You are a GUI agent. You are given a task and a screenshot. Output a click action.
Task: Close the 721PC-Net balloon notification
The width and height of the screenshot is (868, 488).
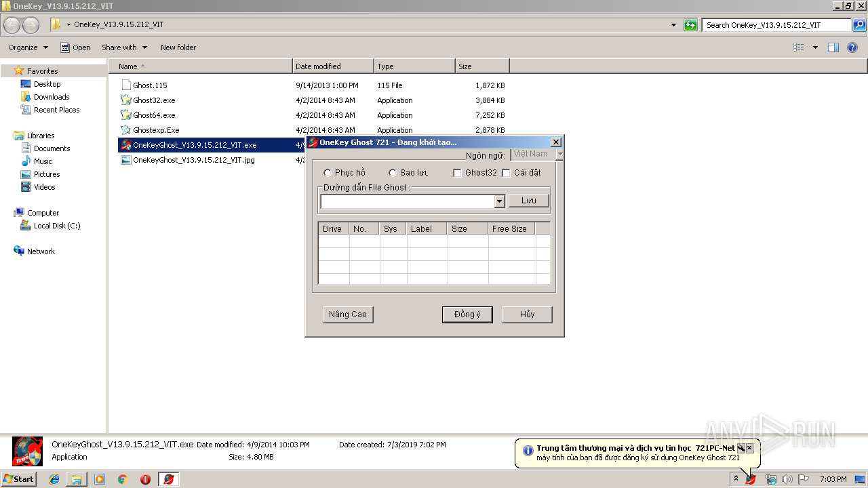pos(749,448)
